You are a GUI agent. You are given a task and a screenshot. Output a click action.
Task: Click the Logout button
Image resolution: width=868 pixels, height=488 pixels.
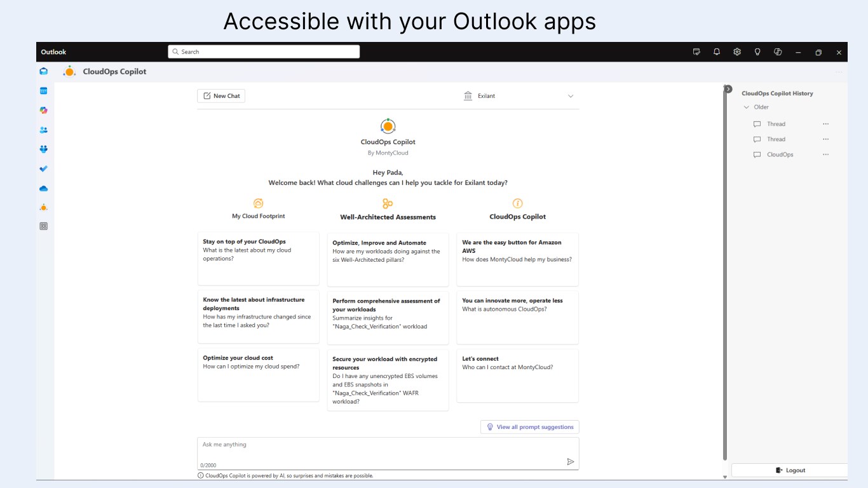pyautogui.click(x=790, y=470)
